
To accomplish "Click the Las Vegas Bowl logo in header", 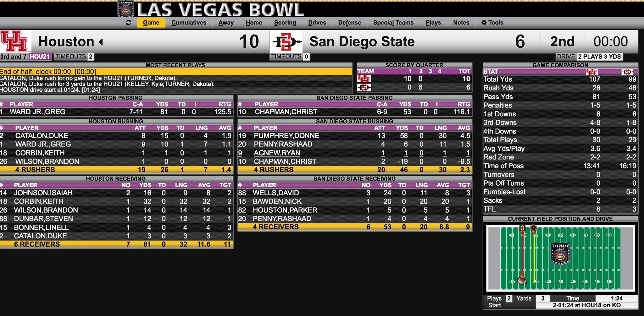I will pos(126,8).
